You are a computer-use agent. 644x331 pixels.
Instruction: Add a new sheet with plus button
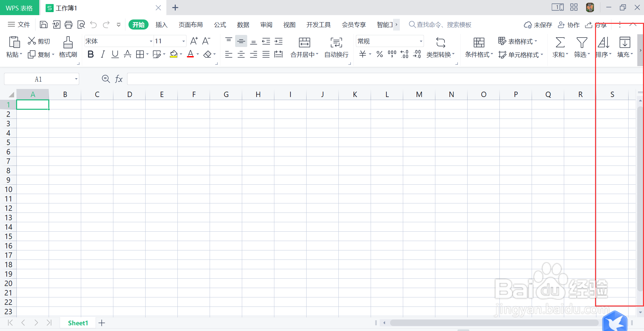[102, 323]
